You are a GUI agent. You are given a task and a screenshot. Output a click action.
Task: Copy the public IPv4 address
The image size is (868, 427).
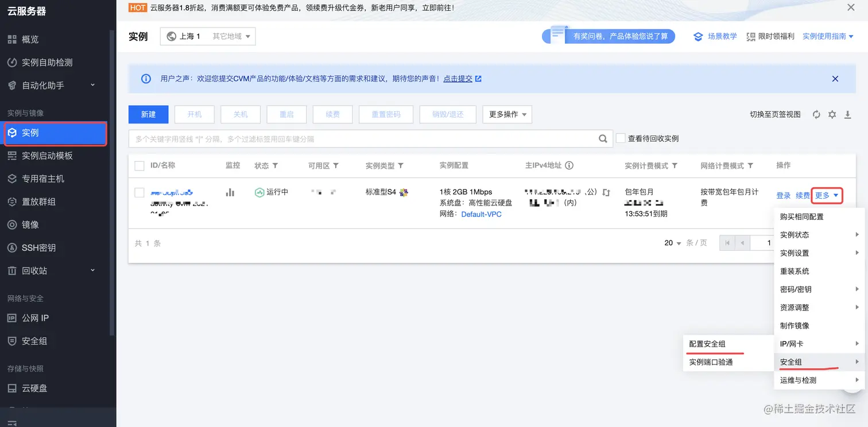606,192
